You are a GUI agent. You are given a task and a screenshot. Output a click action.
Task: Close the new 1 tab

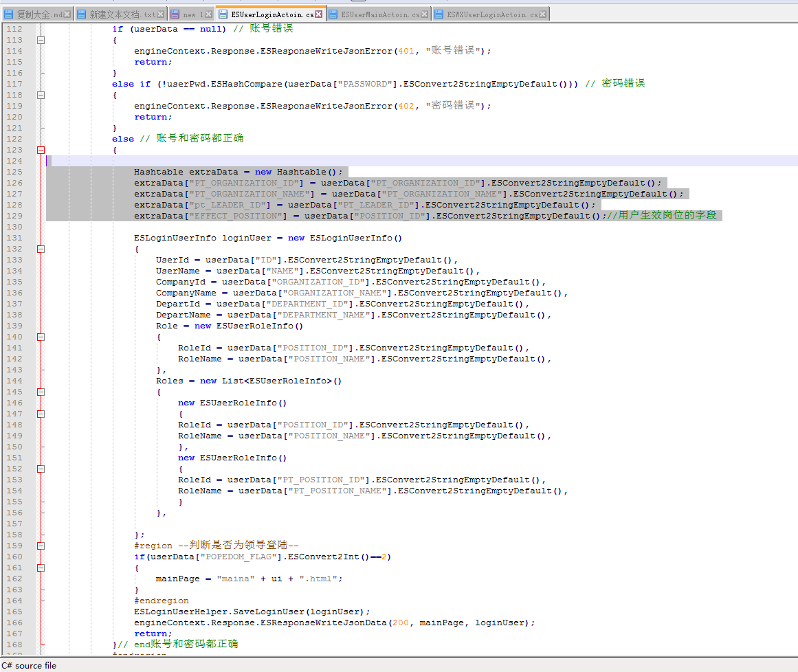(x=209, y=14)
